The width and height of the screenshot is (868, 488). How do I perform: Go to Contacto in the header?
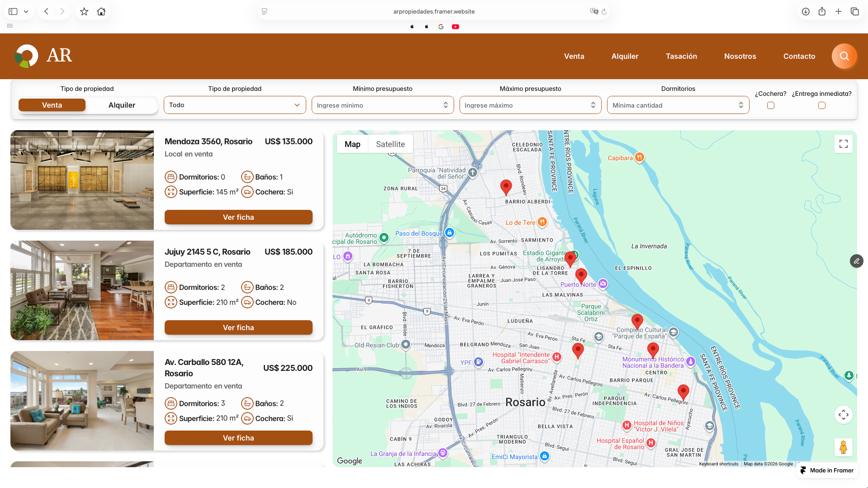[x=799, y=56]
